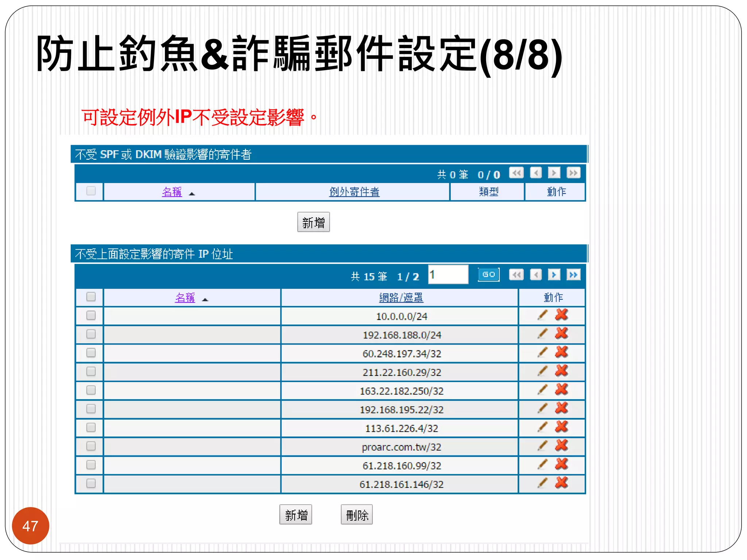Click 新增 button under exception sender table

313,222
